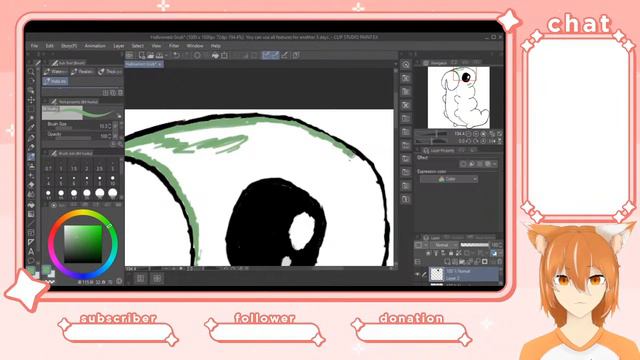Select the Text tool
The width and height of the screenshot is (640, 360).
pos(31,251)
